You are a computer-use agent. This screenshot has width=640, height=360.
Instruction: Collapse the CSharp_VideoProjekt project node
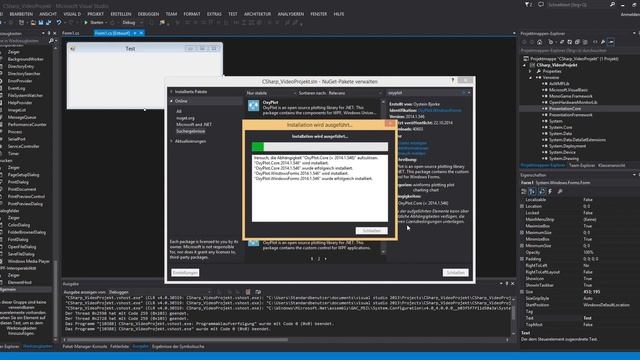[x=525, y=65]
